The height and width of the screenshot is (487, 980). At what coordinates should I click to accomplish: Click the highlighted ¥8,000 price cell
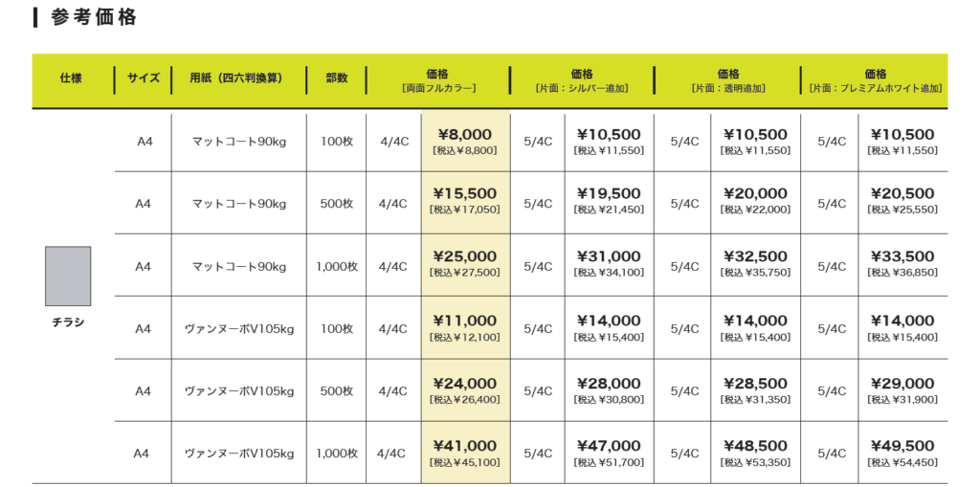465,141
